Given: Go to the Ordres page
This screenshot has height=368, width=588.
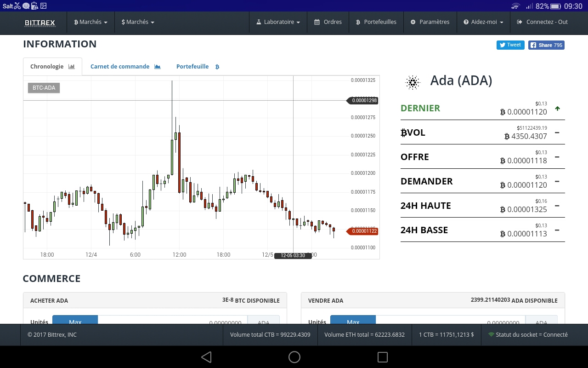Looking at the screenshot, I should [328, 22].
